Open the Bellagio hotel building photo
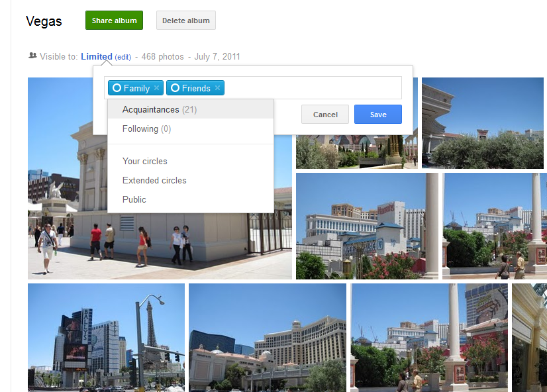This screenshot has height=392, width=547. pyautogui.click(x=268, y=338)
